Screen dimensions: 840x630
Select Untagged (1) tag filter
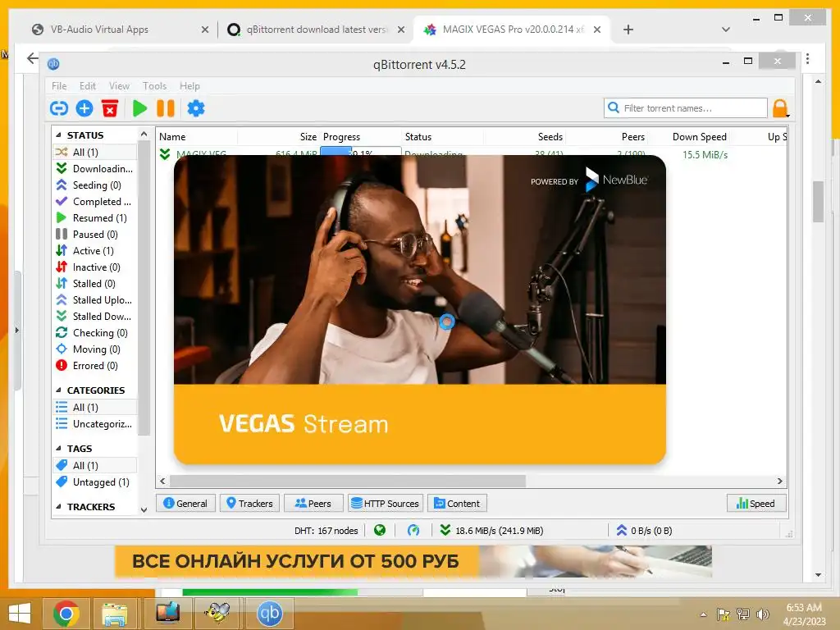click(x=95, y=482)
